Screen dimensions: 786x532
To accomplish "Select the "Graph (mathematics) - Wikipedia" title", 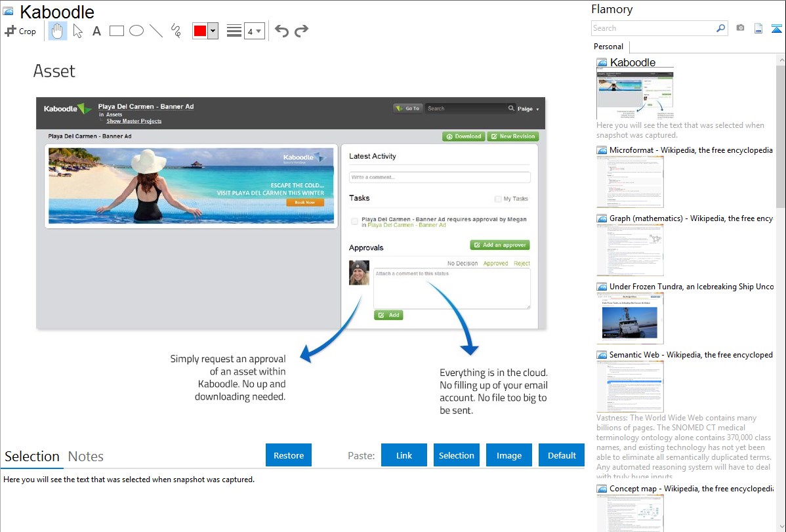I will pos(691,218).
